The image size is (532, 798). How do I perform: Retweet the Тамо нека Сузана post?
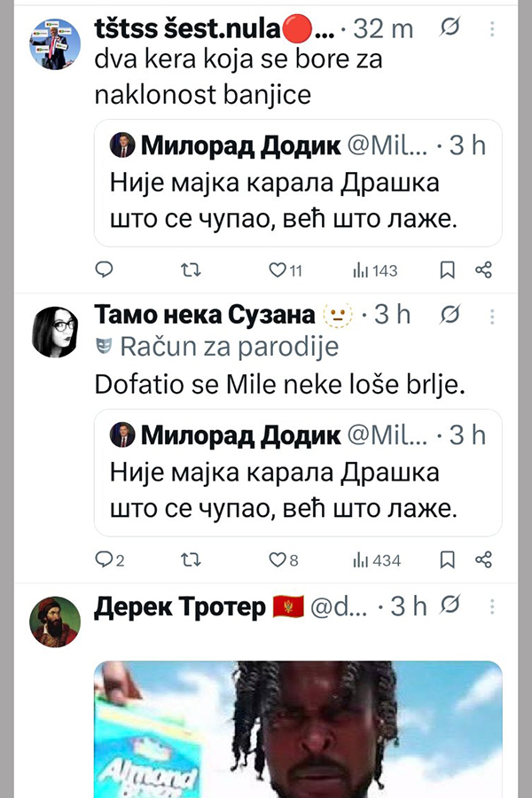pyautogui.click(x=191, y=559)
